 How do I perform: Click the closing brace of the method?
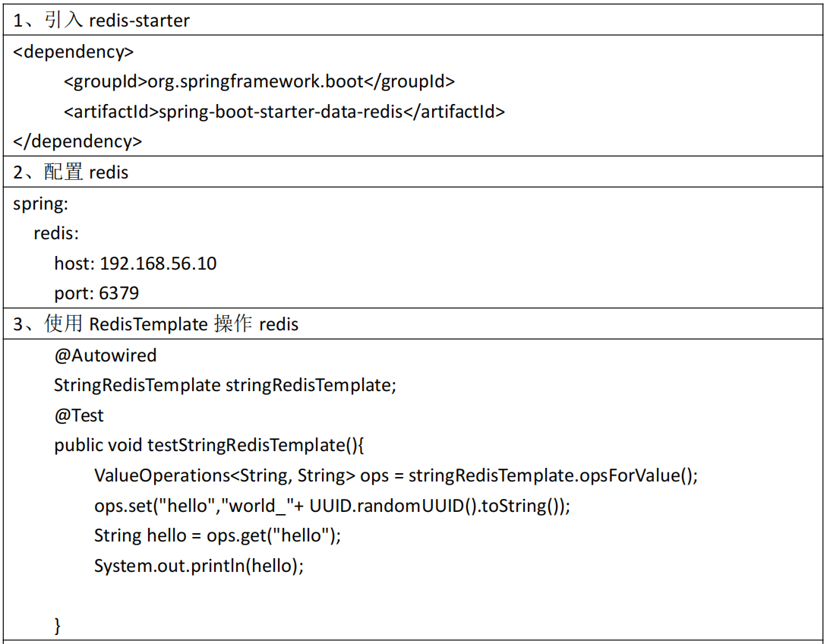tap(58, 626)
